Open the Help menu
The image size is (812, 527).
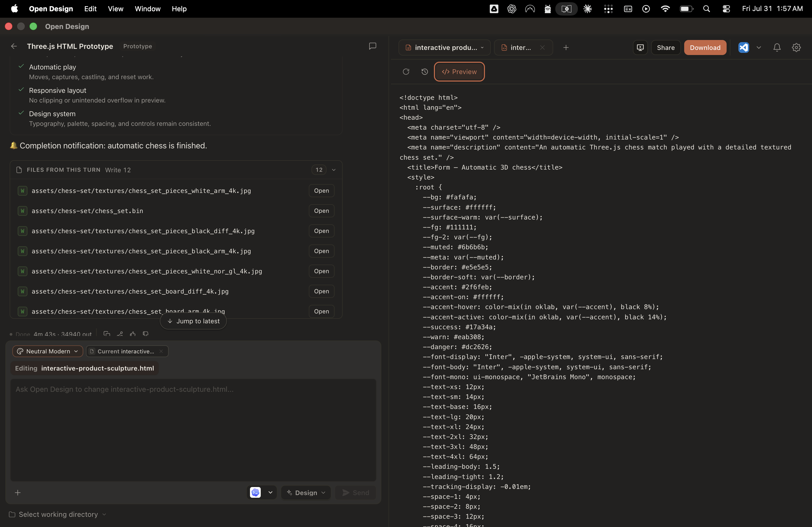179,9
